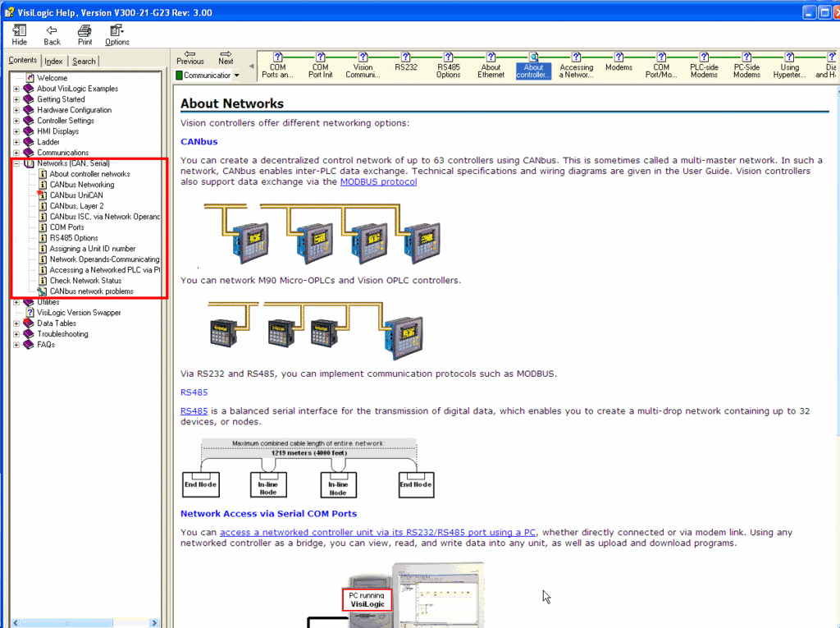Open COM Ports tree topic
This screenshot has width=840, height=628.
pos(67,227)
